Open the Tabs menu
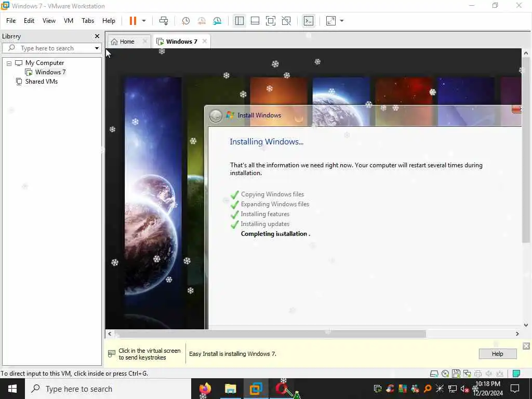This screenshot has width=532, height=399. click(88, 21)
